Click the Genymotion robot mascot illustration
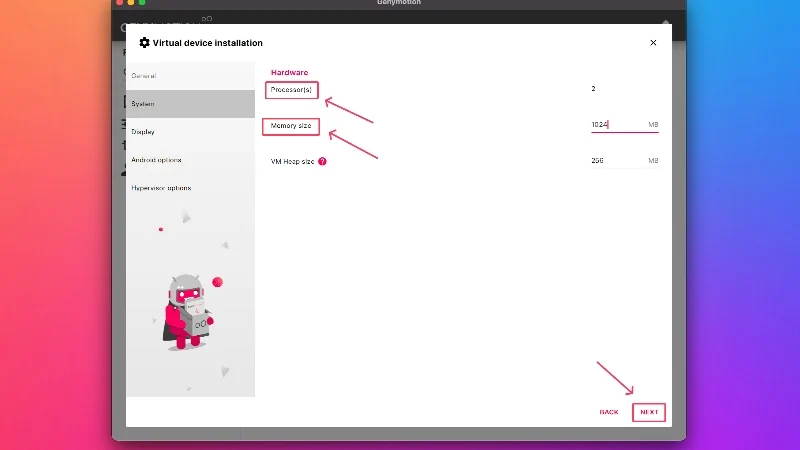The height and width of the screenshot is (450, 800). tap(188, 312)
